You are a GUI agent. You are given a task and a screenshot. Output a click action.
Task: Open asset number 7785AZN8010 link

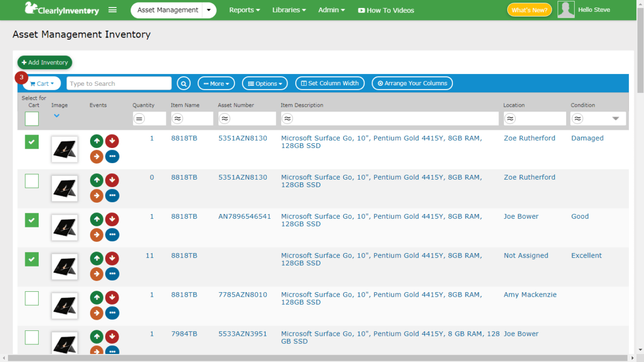(243, 294)
